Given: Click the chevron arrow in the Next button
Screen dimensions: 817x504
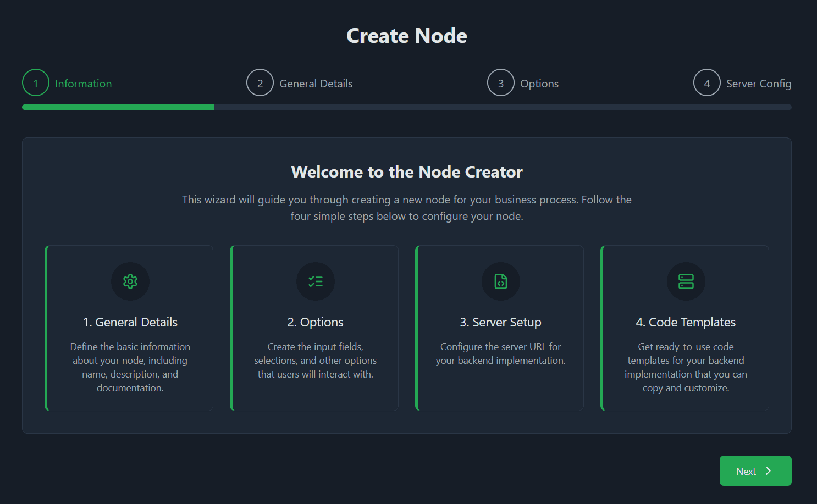Looking at the screenshot, I should (769, 471).
